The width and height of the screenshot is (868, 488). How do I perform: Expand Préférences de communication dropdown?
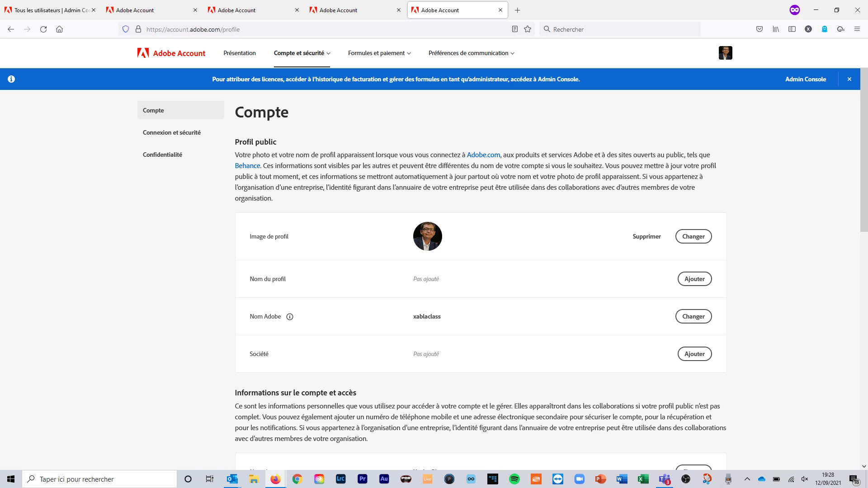tap(471, 53)
